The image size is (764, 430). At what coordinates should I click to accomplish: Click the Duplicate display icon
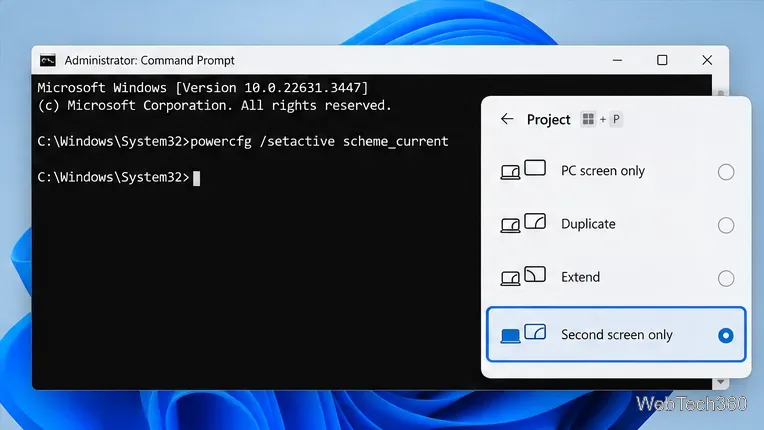523,223
